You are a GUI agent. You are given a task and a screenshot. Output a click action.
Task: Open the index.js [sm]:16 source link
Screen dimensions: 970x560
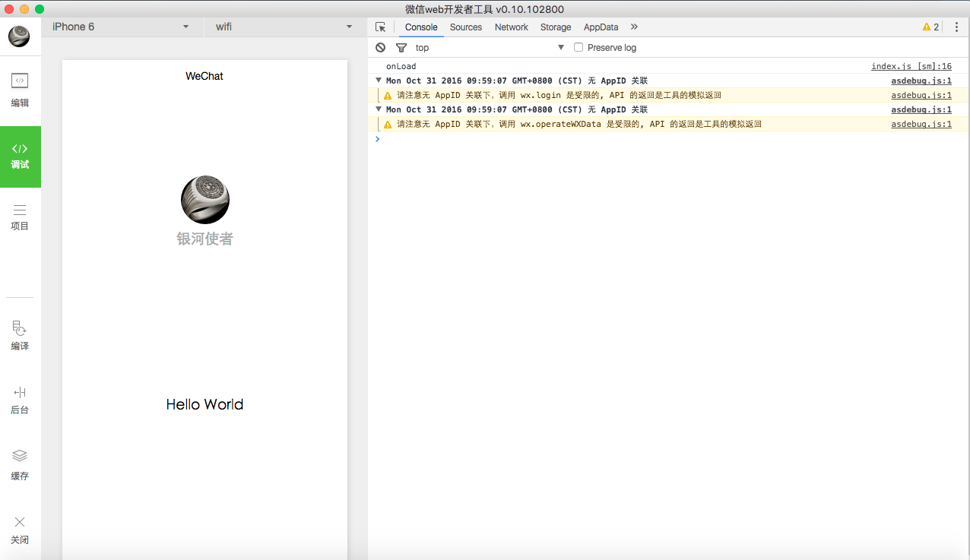pos(911,67)
